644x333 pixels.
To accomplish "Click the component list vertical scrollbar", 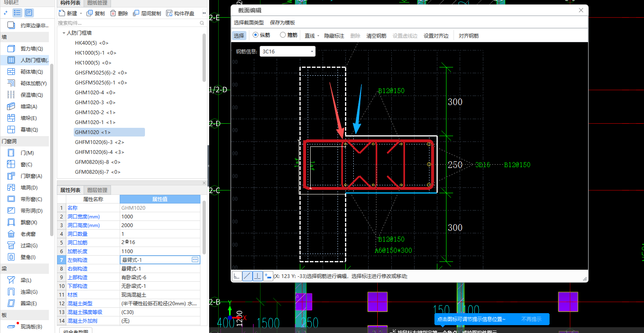I will click(x=204, y=58).
